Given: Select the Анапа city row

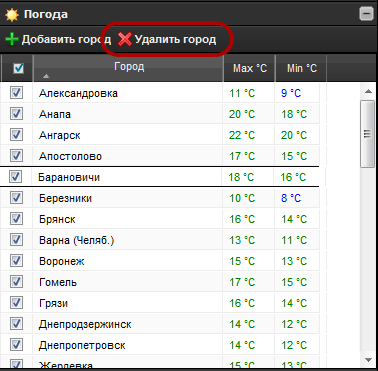Looking at the screenshot, I should click(x=160, y=114).
